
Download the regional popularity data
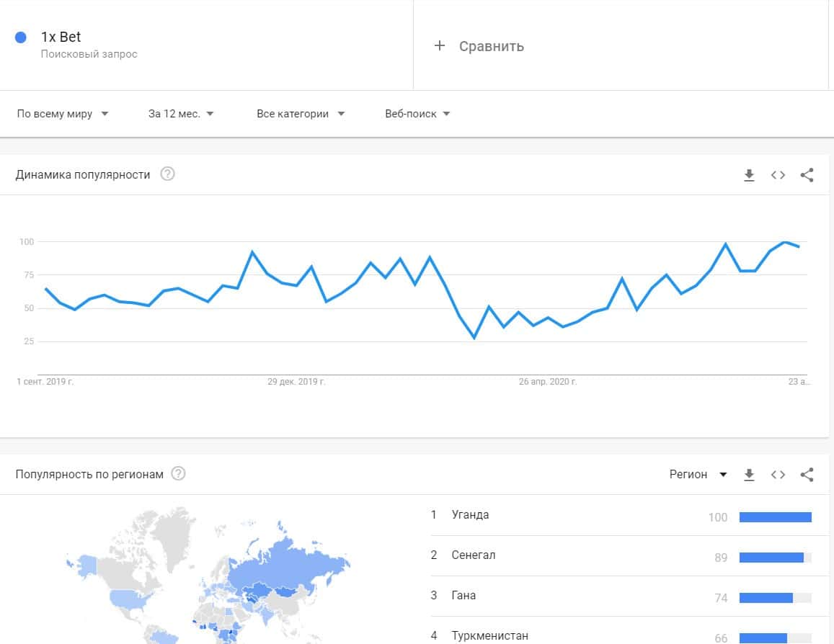[749, 475]
